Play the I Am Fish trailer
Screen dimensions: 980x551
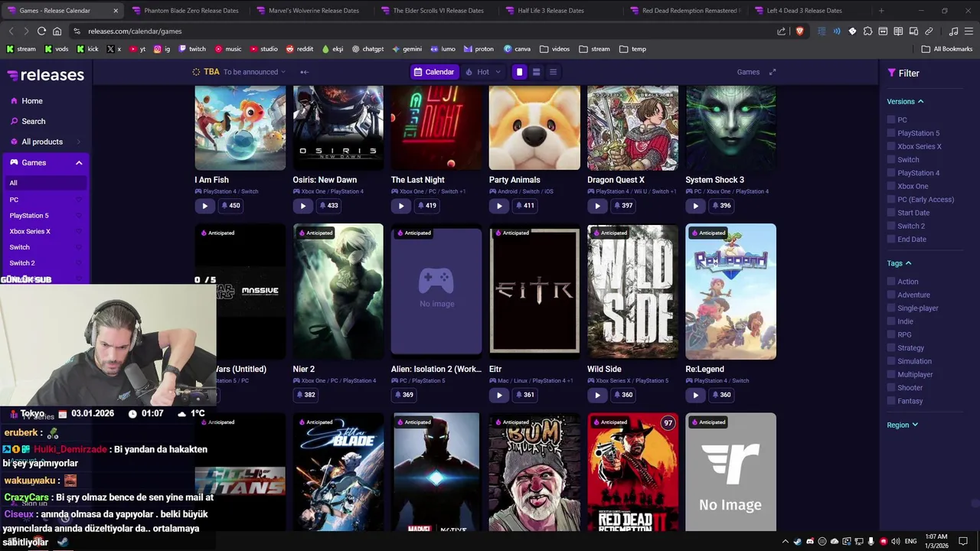(x=204, y=206)
